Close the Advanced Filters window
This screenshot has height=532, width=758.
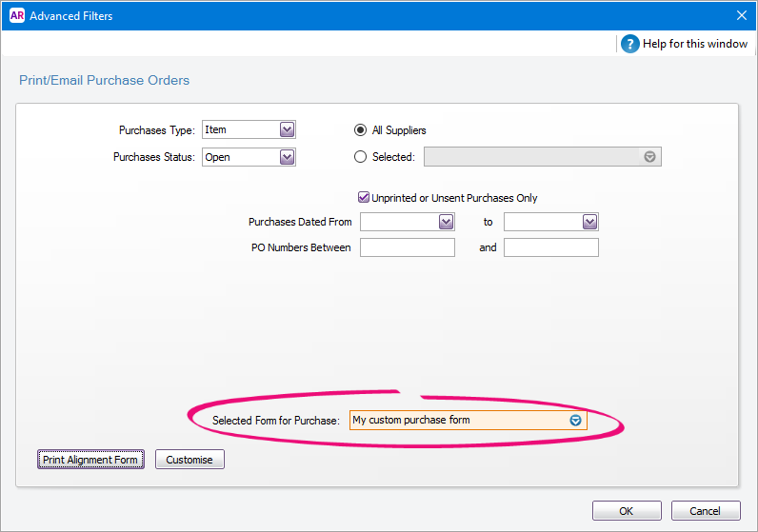[742, 15]
